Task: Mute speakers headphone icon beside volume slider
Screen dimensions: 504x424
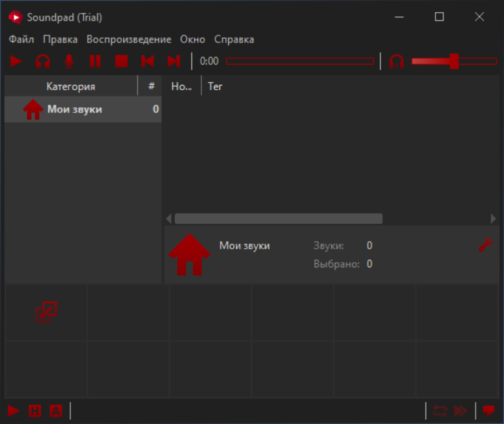Action: [x=397, y=61]
